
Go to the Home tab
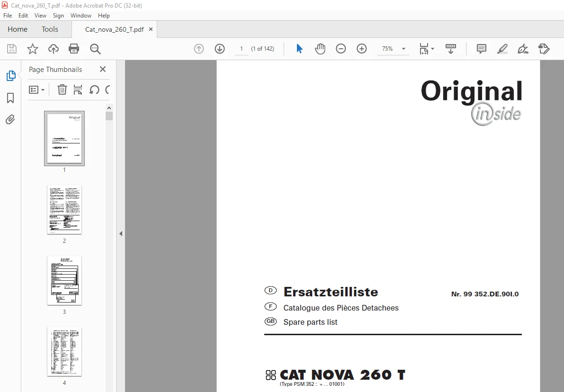[x=18, y=29]
